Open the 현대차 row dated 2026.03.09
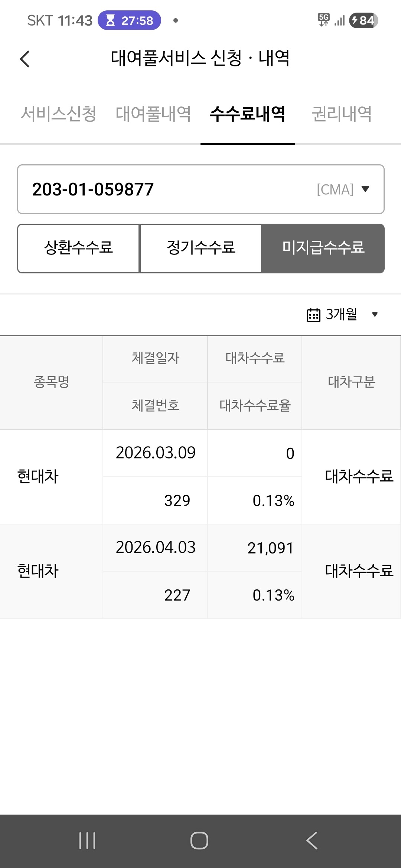Screen dimensions: 401x868 [x=200, y=477]
